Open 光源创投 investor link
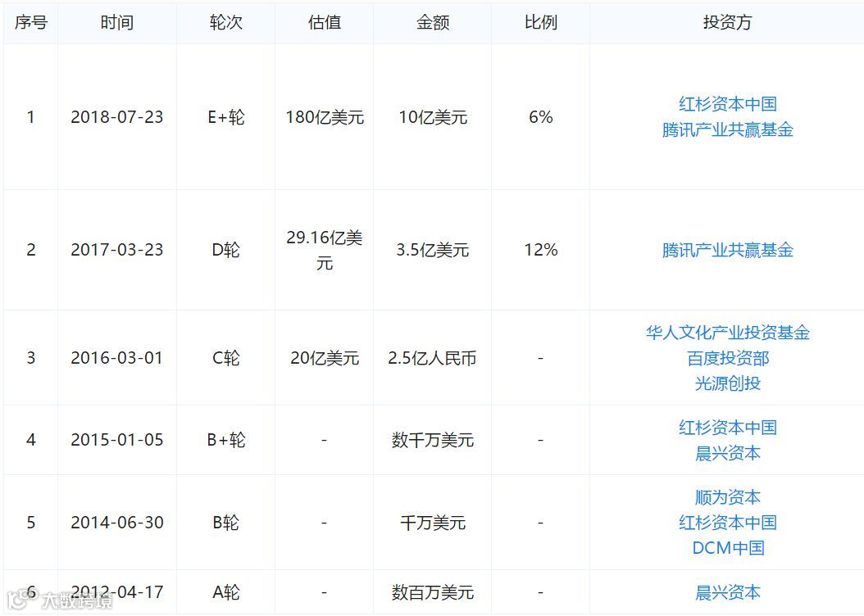The height and width of the screenshot is (616, 864). coord(727,383)
